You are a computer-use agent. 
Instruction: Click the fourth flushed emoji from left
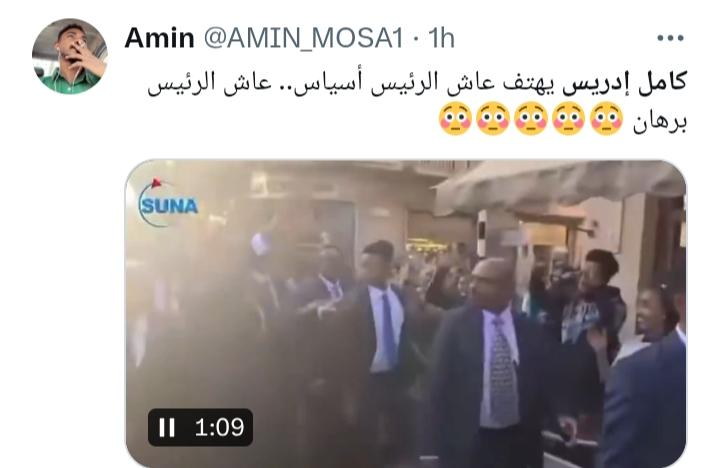tap(568, 119)
